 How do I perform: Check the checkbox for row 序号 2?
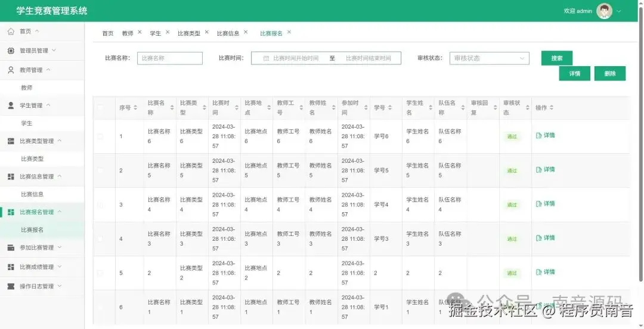[x=100, y=170]
